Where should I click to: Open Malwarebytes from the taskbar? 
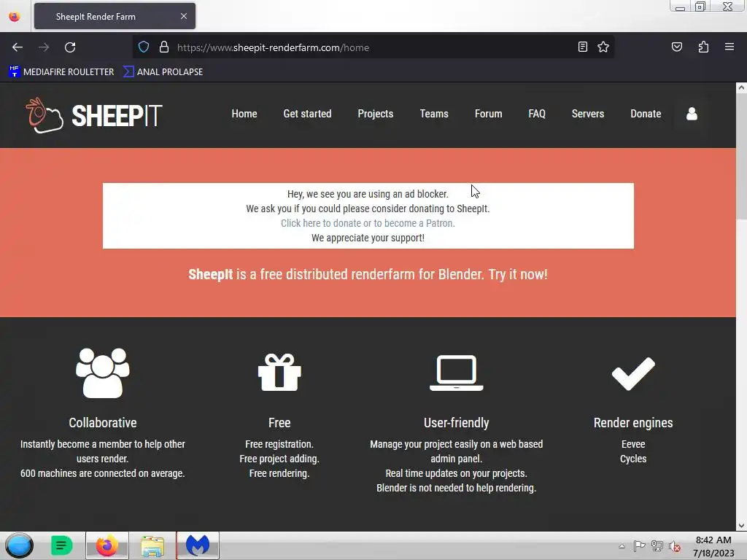click(198, 545)
